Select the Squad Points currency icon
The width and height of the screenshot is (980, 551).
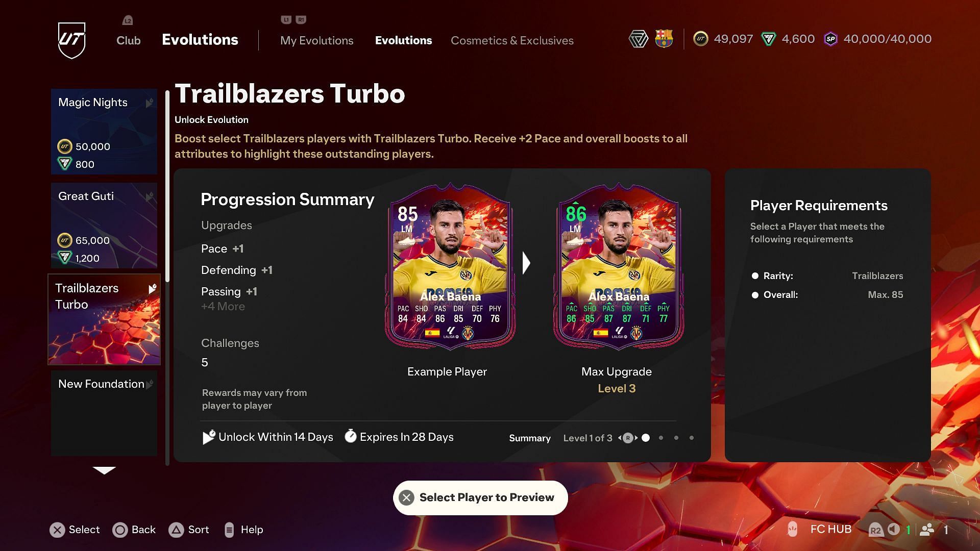pos(828,38)
